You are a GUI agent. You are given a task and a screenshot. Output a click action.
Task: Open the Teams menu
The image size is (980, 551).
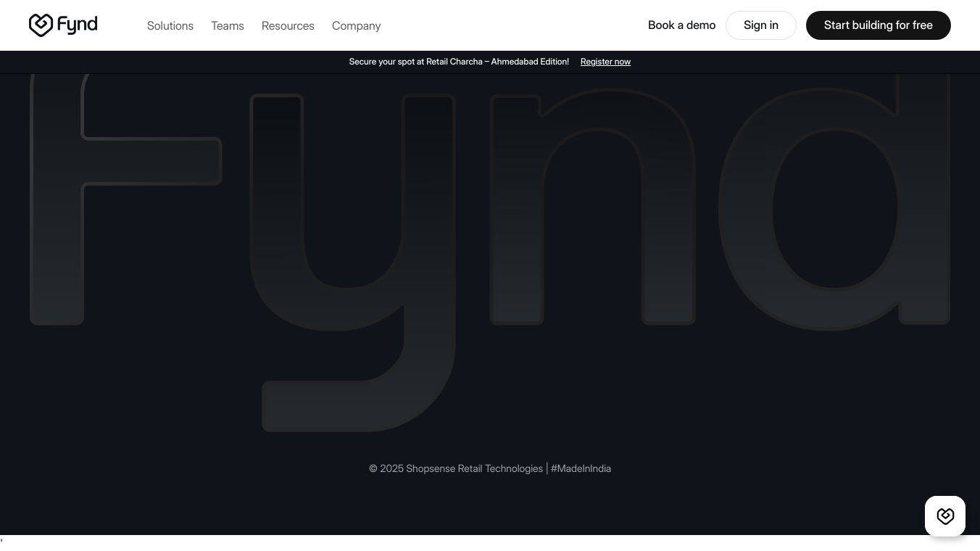click(228, 26)
